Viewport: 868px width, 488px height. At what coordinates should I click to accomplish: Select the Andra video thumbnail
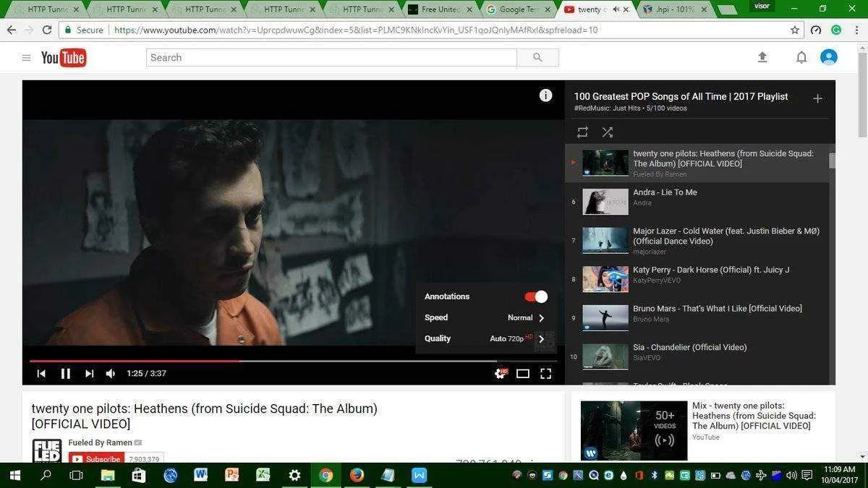point(605,202)
